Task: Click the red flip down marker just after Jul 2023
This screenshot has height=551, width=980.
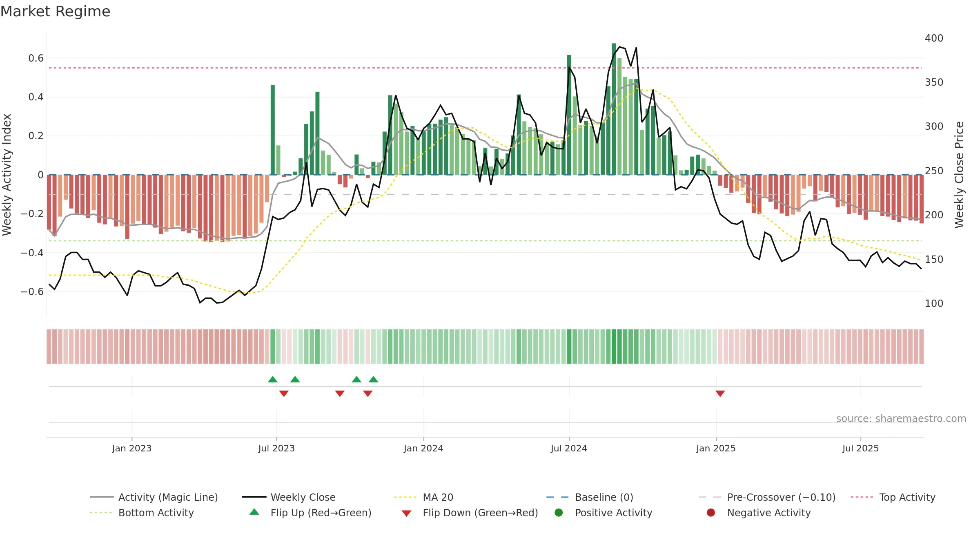Action: [284, 393]
